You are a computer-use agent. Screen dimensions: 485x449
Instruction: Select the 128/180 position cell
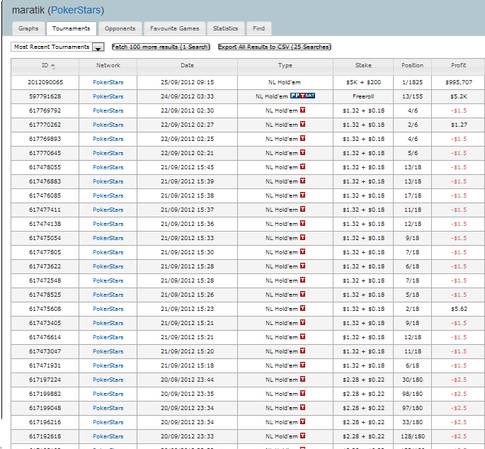(412, 436)
